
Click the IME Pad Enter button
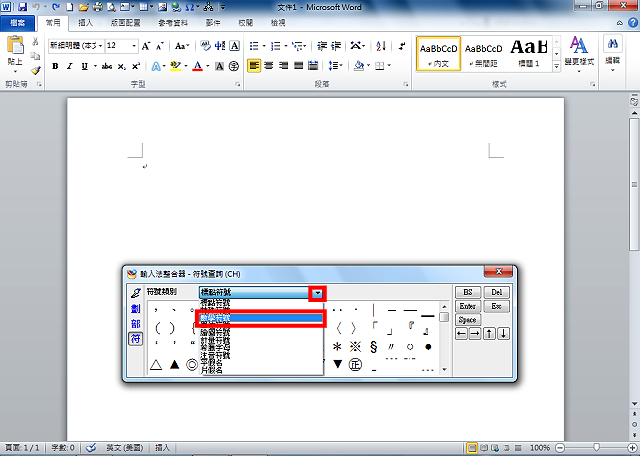[468, 306]
